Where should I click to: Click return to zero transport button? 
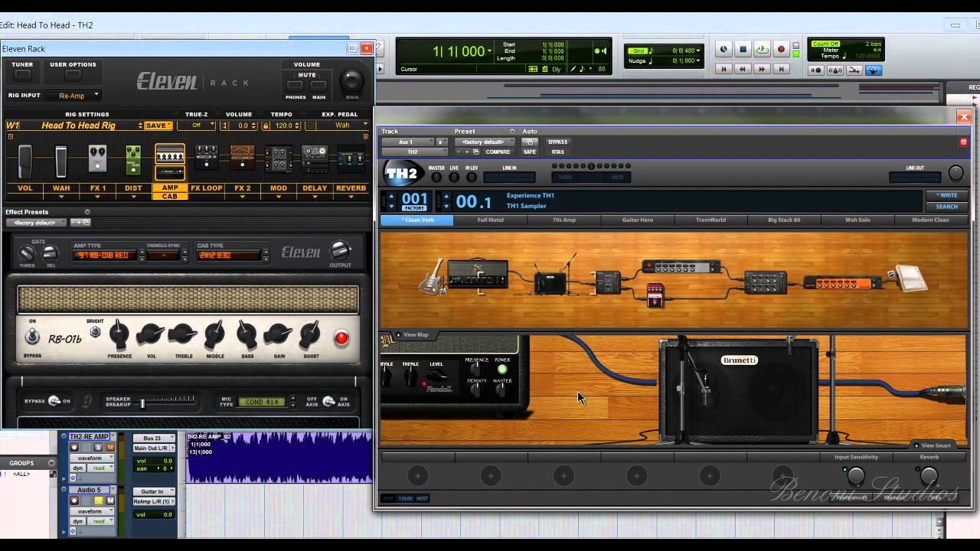pos(723,69)
